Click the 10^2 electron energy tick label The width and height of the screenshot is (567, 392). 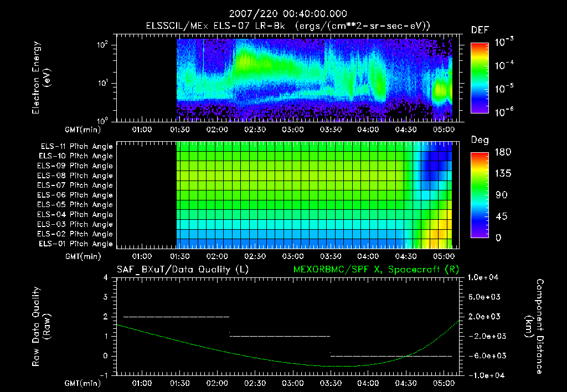tap(102, 45)
